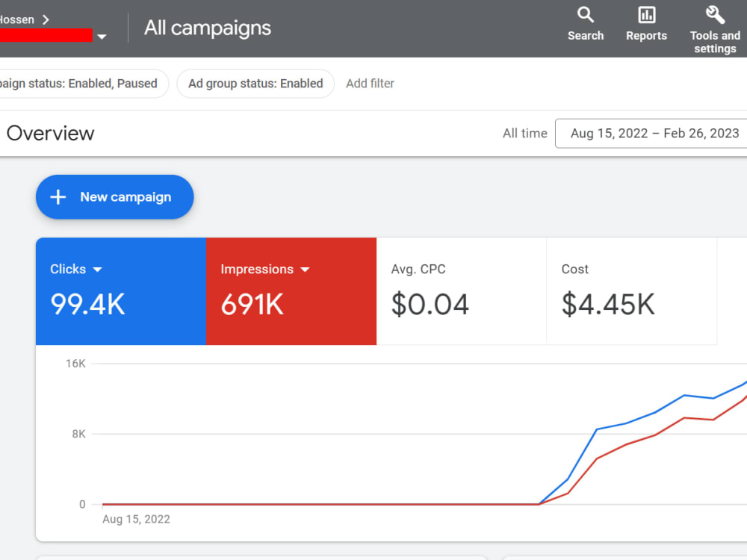The image size is (747, 560).
Task: Click the 8K axis label
Action: tap(78, 434)
